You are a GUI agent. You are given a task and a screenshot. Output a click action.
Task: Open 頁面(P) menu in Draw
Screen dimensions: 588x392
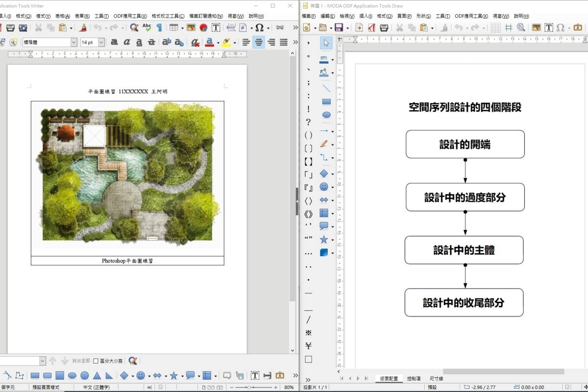405,16
